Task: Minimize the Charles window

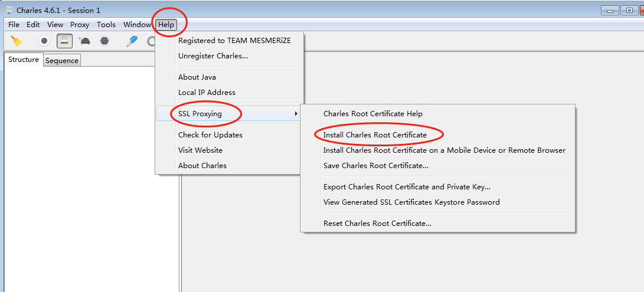Action: click(610, 11)
